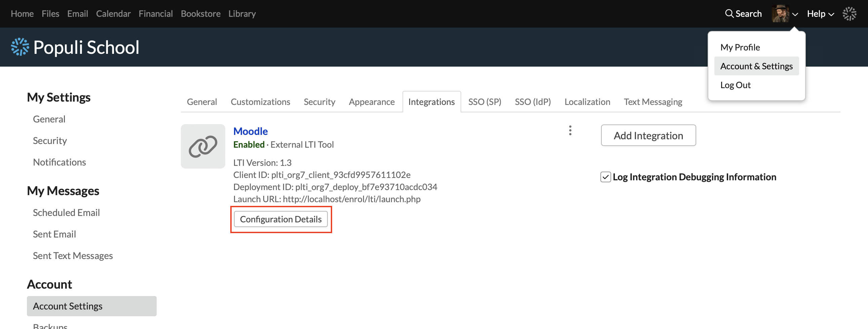Switch to the Customizations tab
The image size is (868, 329).
(x=260, y=102)
